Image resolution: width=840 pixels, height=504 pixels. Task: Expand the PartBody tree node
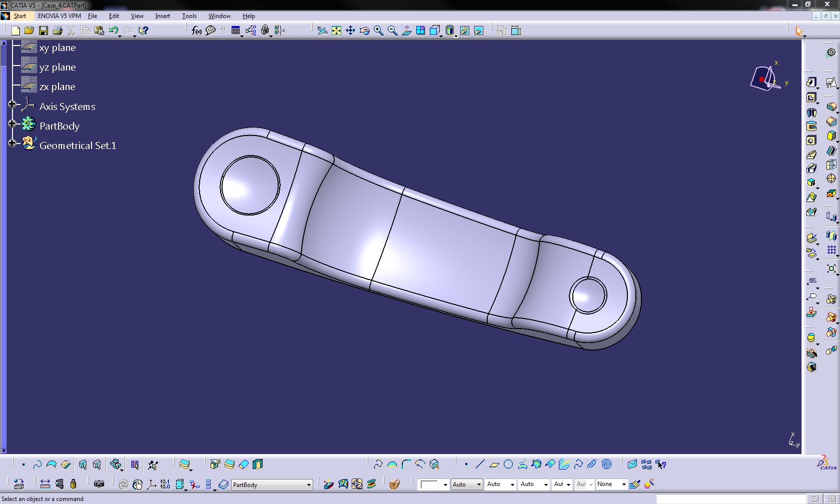pyautogui.click(x=13, y=123)
